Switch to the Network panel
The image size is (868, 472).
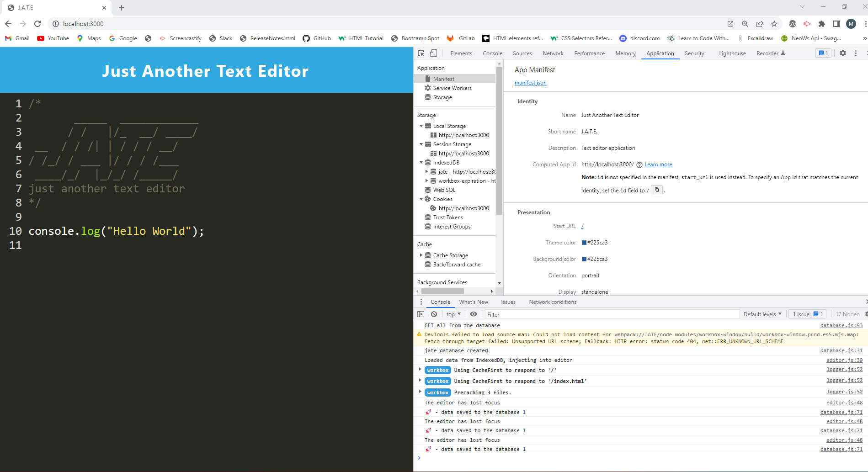(553, 53)
